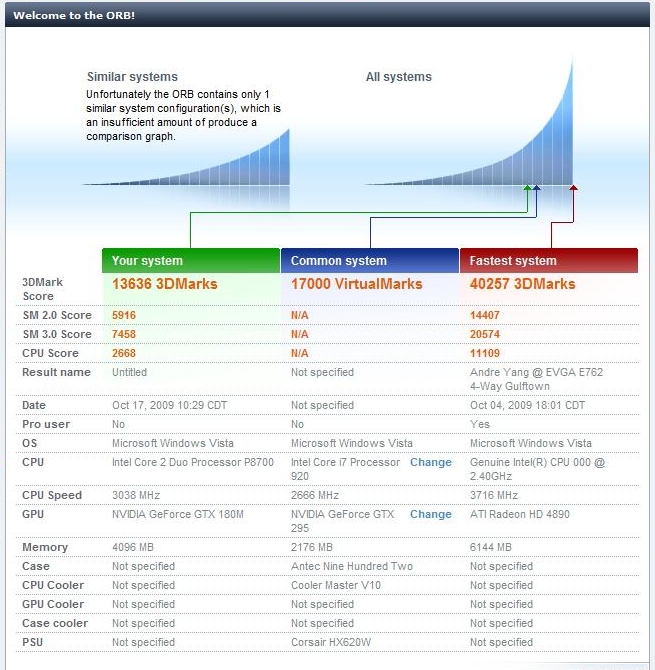Click the fastest system SM 2.0 value 14407

[x=485, y=315]
